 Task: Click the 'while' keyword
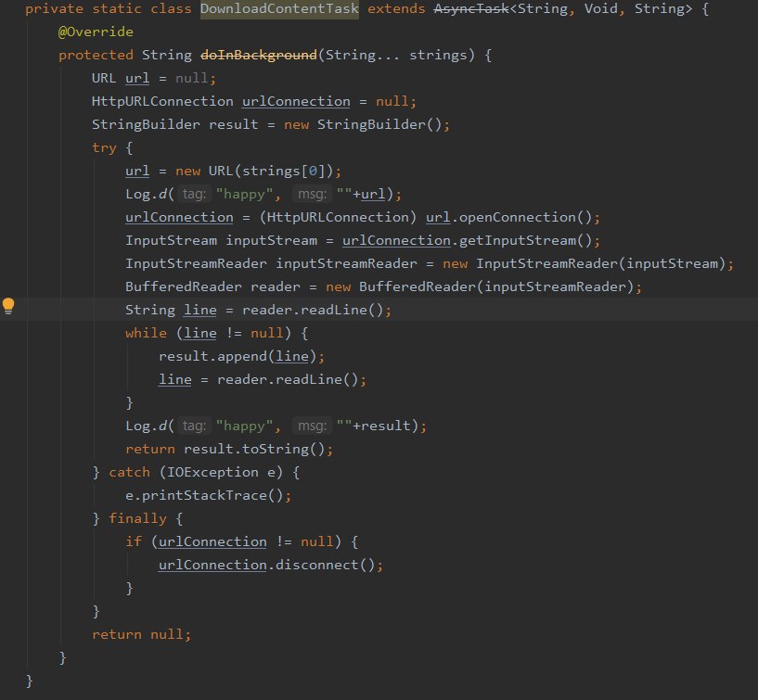(146, 334)
